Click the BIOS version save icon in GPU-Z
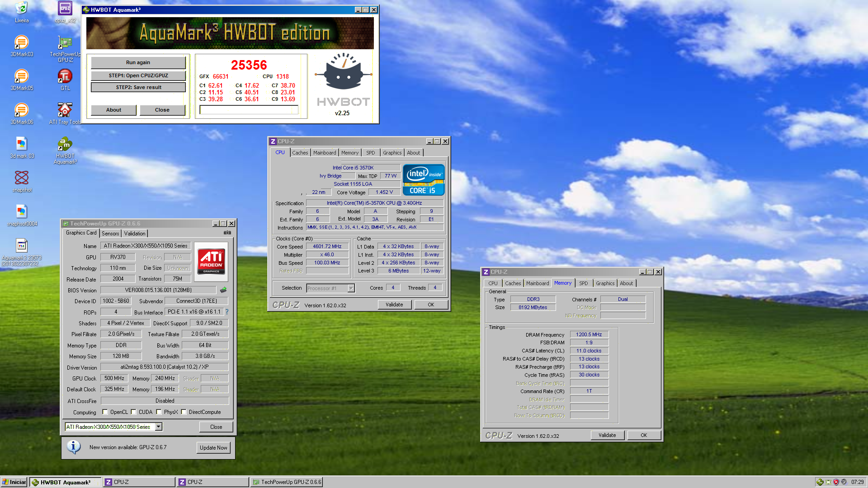 click(x=223, y=290)
